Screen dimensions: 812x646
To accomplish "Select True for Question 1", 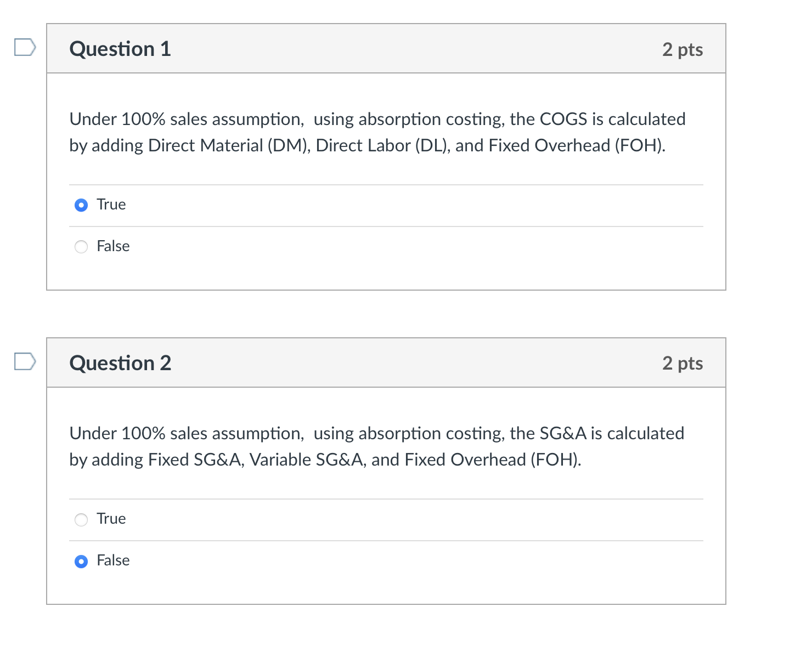I will click(81, 205).
